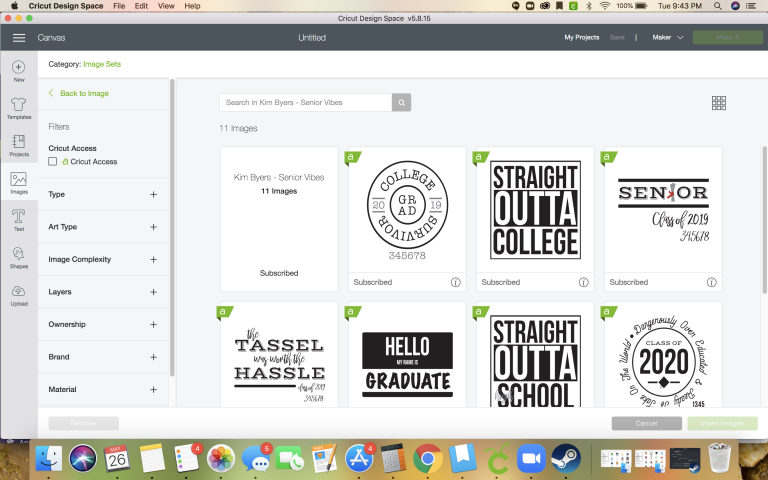Expand the Layers filter

click(153, 292)
